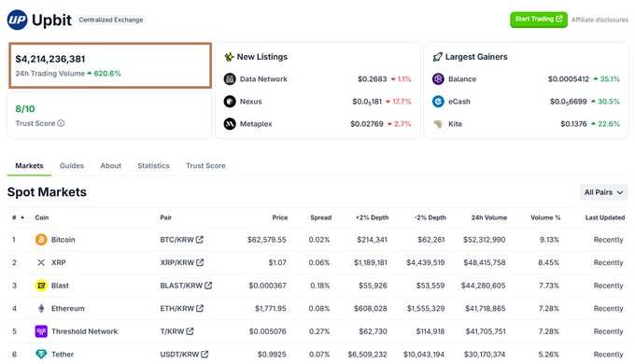Click the Bitcoin coin name
The width and height of the screenshot is (635, 364).
pyautogui.click(x=63, y=240)
